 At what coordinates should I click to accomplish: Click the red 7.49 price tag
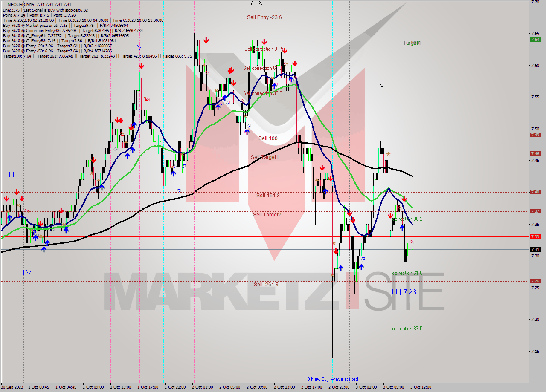tap(535, 135)
